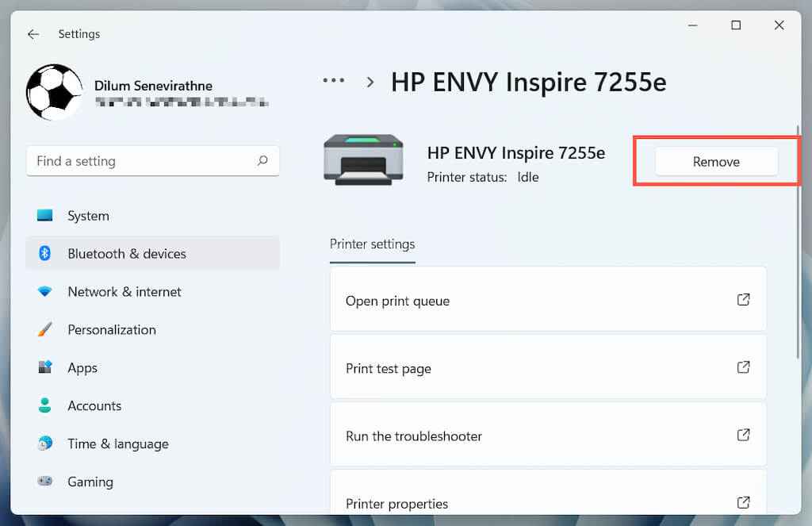The image size is (812, 526).
Task: Focus the Find a setting search box
Action: click(x=153, y=161)
